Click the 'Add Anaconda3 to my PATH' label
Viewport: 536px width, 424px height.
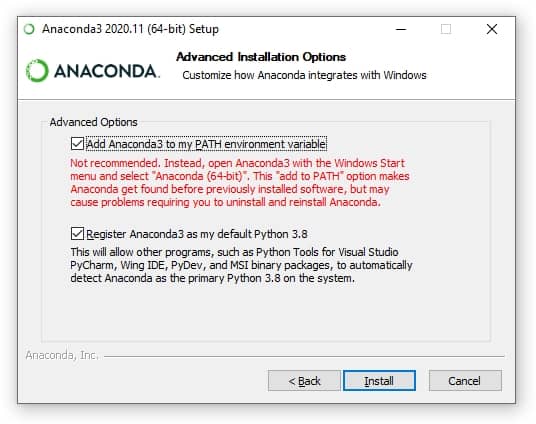pos(206,144)
